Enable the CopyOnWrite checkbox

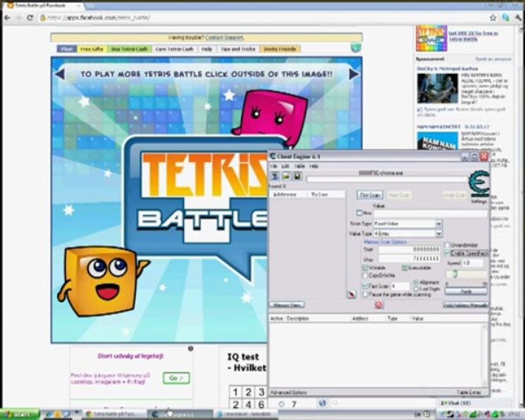pos(365,275)
